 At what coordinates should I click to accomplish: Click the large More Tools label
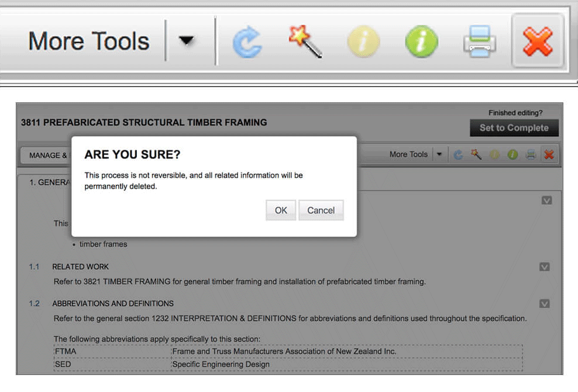pyautogui.click(x=89, y=42)
